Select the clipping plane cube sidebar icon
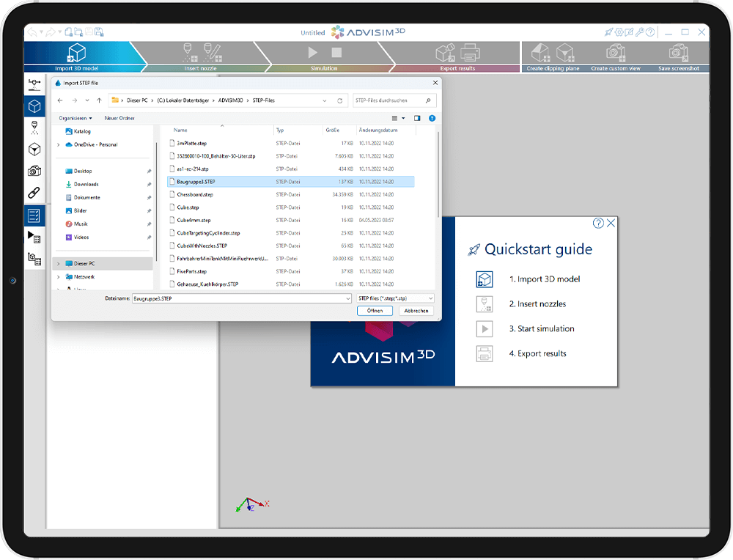The width and height of the screenshot is (733, 560). (34, 150)
